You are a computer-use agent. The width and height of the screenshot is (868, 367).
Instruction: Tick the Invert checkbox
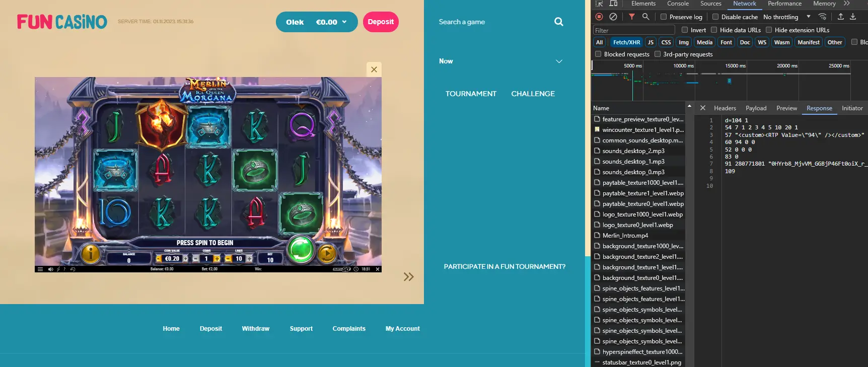coord(685,30)
